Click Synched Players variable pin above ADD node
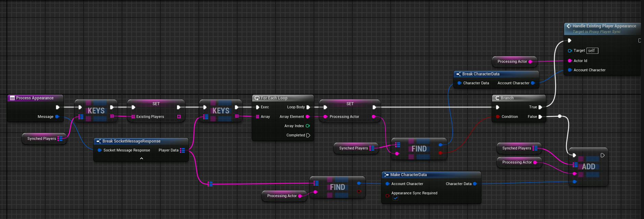This screenshot has width=644, height=219. [x=535, y=148]
